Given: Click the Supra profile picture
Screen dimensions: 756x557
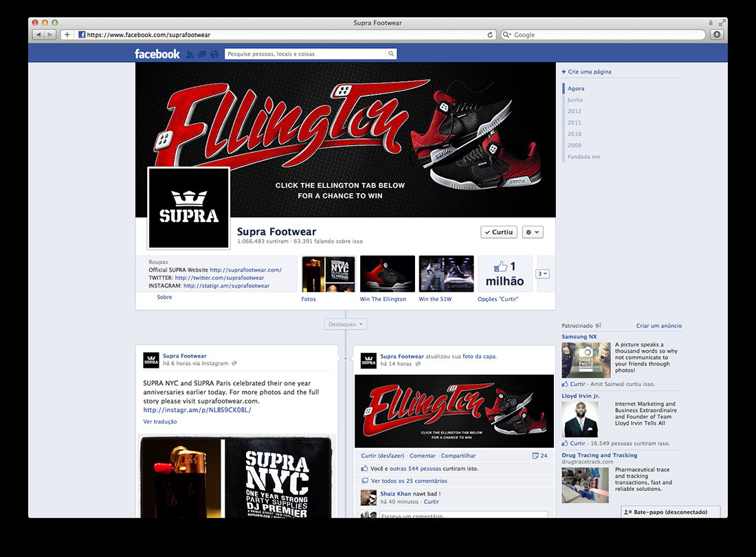Looking at the screenshot, I should (x=188, y=208).
